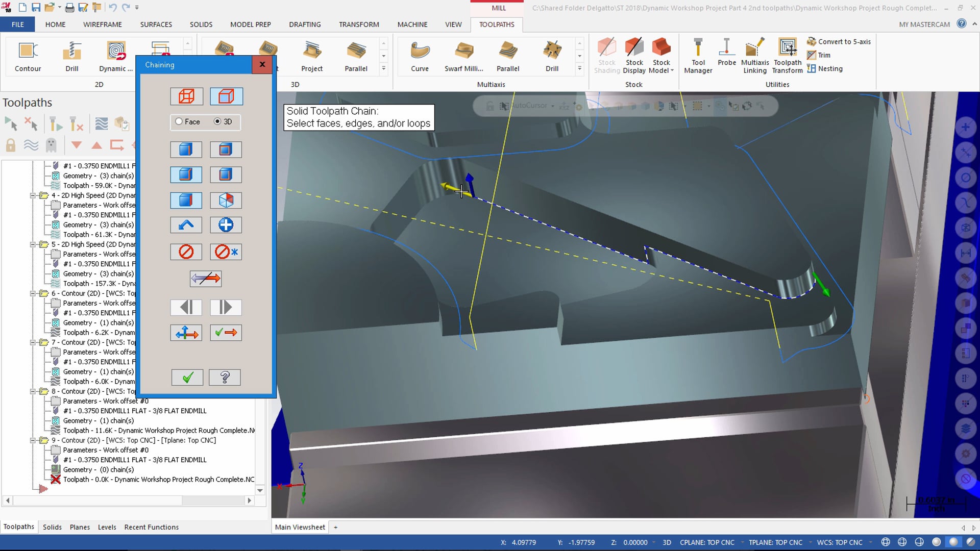Image resolution: width=980 pixels, height=551 pixels.
Task: Confirm Chaining dialog with green check OK
Action: [x=187, y=378]
